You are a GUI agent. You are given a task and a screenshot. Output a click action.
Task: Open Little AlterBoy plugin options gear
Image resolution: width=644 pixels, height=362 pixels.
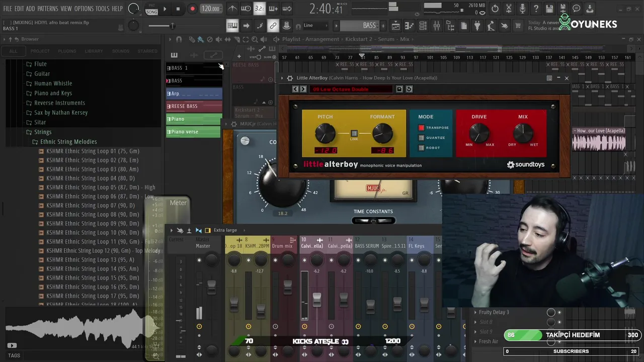coord(290,78)
